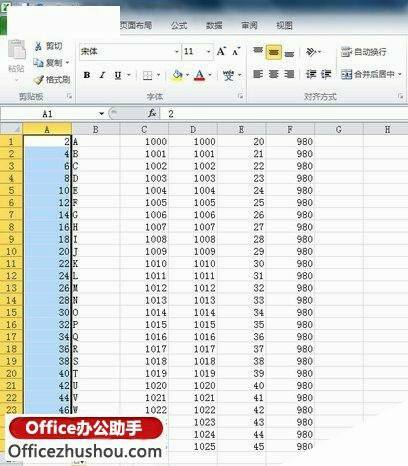The height and width of the screenshot is (466, 408).
Task: Click cell D12 containing 1011
Action: [193, 276]
